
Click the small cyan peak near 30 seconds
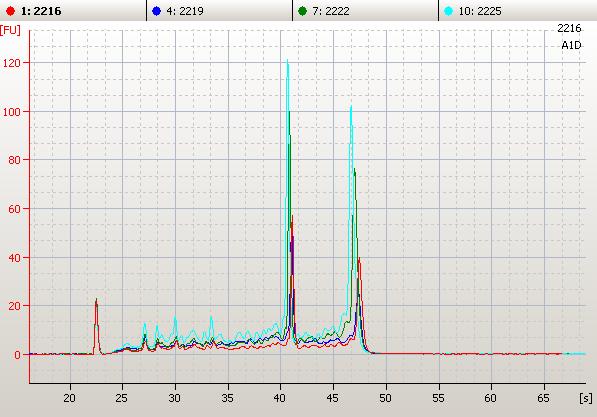[176, 318]
